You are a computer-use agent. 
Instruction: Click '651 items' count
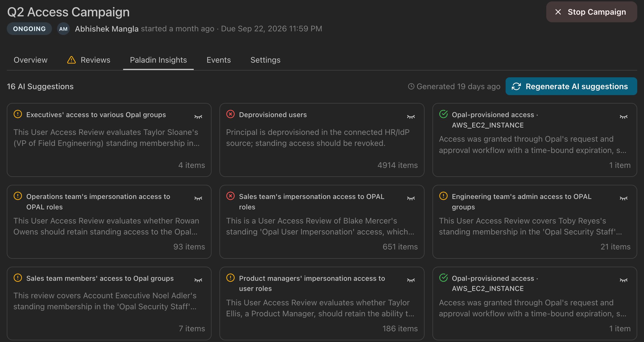click(400, 247)
